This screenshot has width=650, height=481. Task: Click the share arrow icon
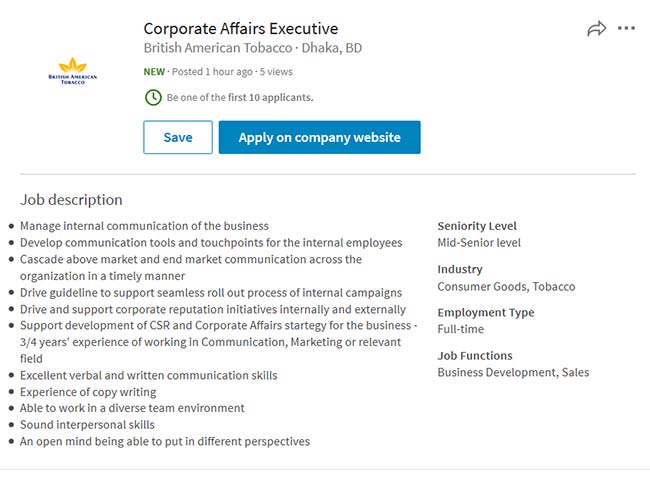(596, 29)
